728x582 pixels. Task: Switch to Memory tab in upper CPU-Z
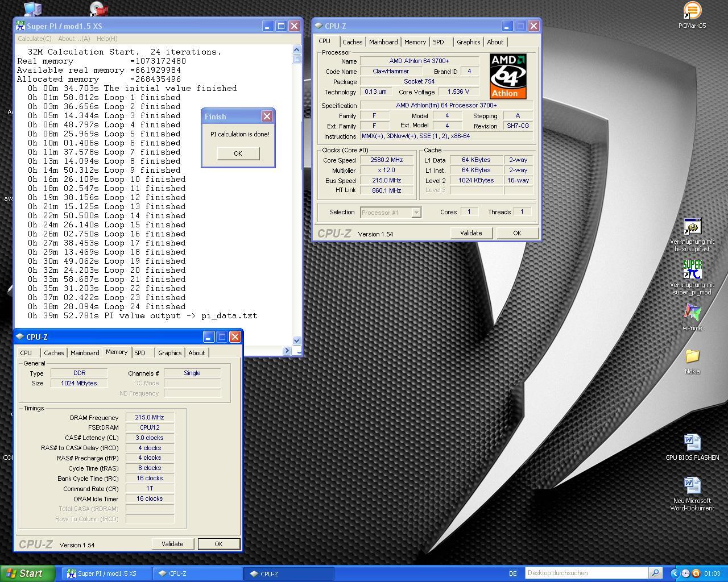click(415, 42)
